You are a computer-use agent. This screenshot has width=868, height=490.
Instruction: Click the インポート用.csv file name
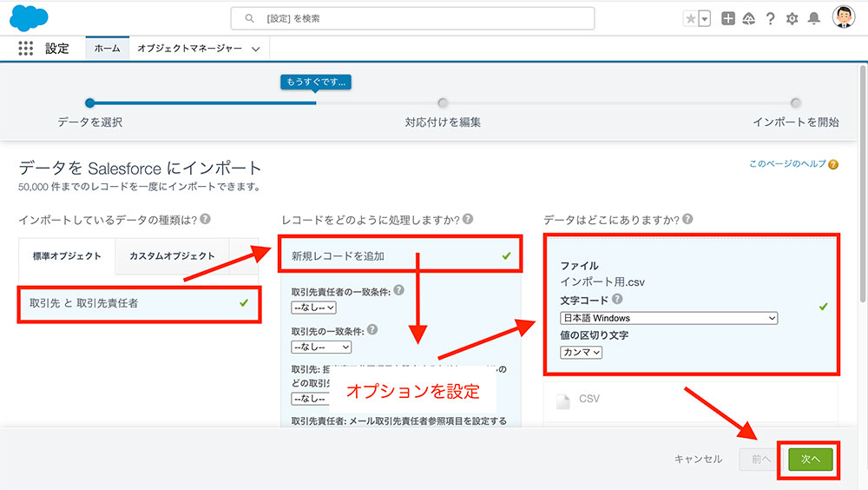click(x=602, y=282)
